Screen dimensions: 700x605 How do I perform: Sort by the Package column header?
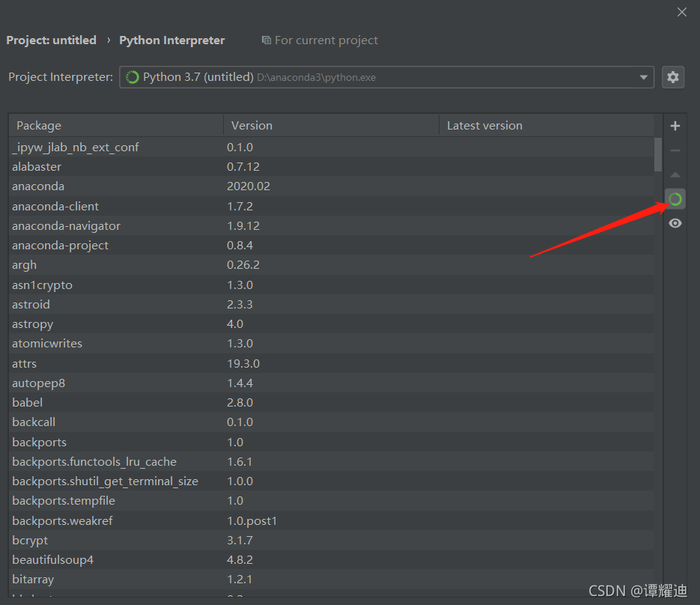pyautogui.click(x=116, y=126)
